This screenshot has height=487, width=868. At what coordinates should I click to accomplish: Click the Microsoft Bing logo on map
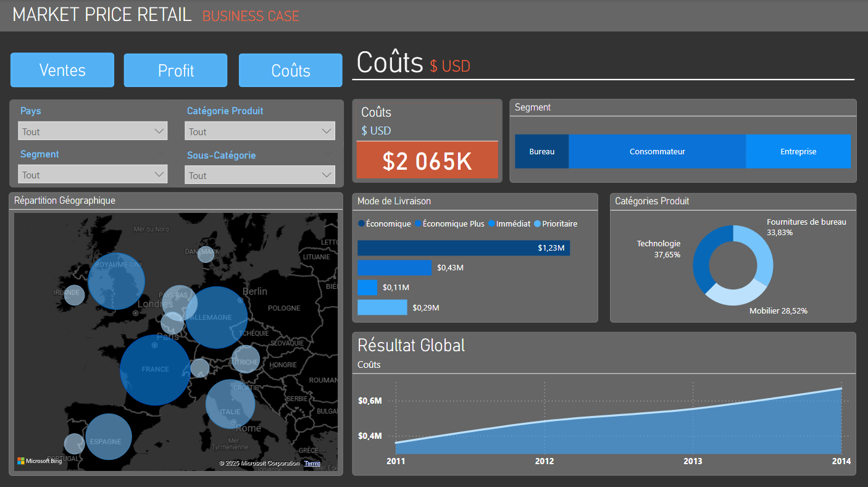(40, 461)
